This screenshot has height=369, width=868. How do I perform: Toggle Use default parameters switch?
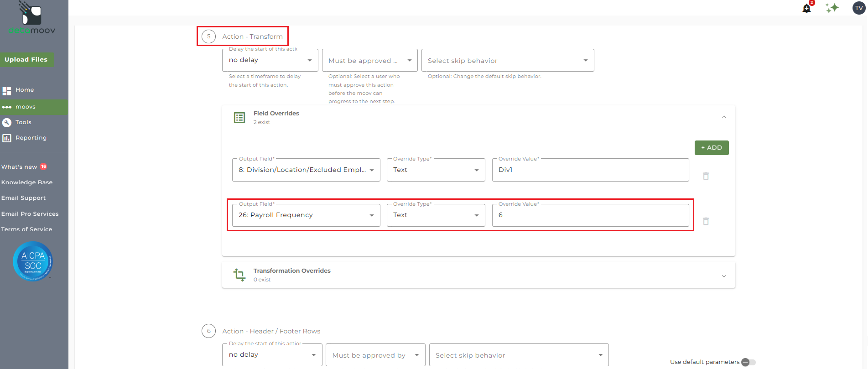point(748,362)
